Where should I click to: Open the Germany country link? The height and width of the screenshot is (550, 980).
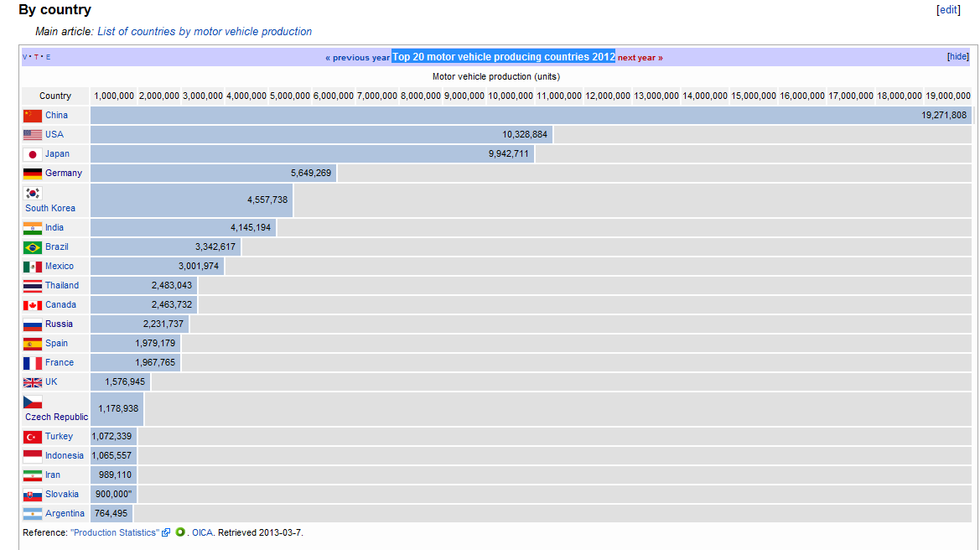point(63,173)
